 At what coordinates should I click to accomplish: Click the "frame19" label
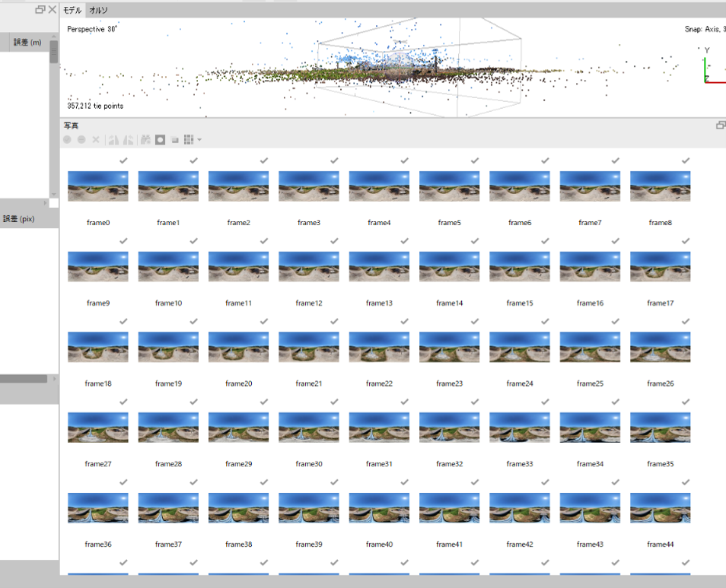point(168,383)
